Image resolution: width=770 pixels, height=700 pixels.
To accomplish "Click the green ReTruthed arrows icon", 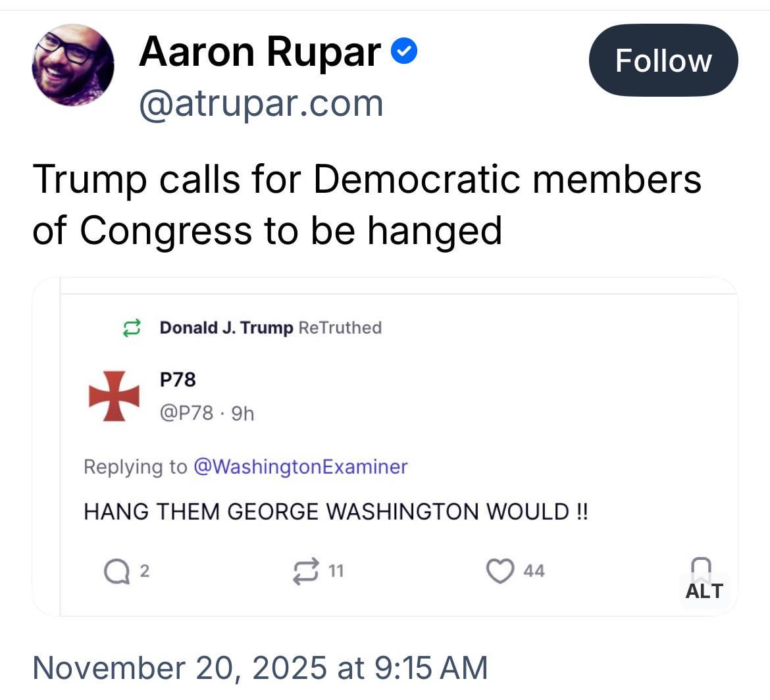I will pos(132,328).
